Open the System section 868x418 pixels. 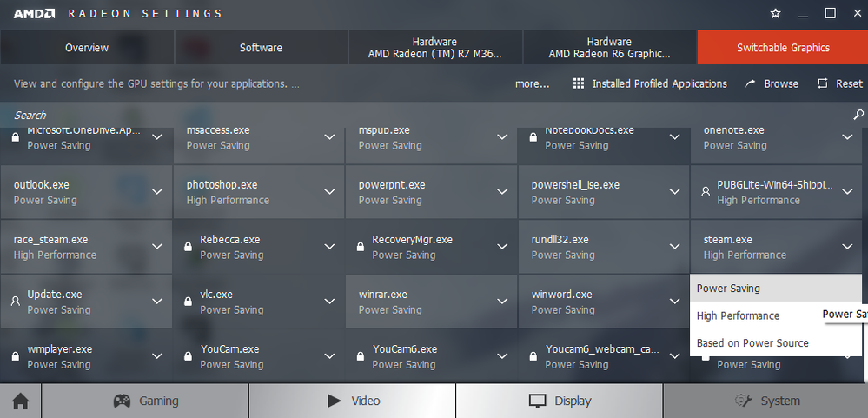(765, 401)
